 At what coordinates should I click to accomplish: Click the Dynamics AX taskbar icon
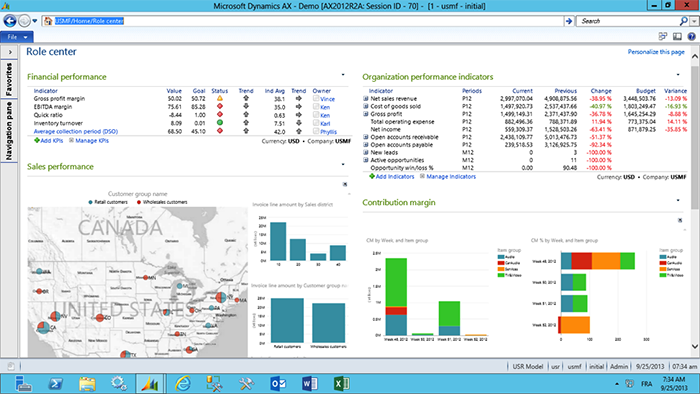150,383
